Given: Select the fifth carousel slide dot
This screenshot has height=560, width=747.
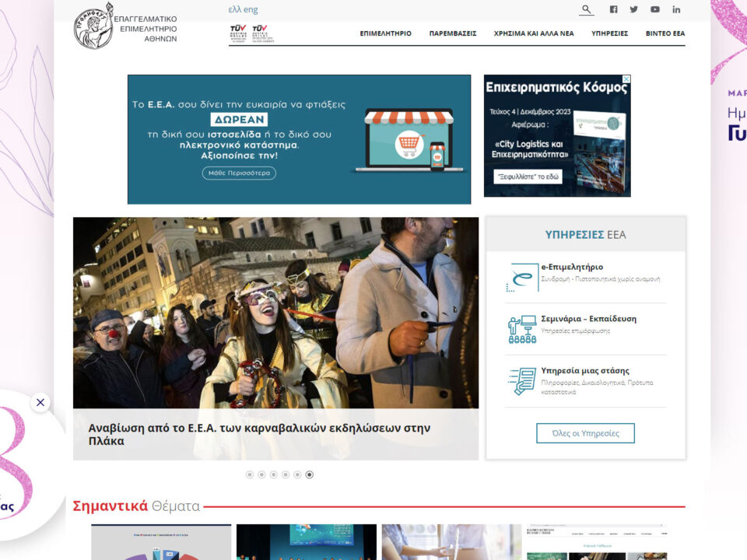Looking at the screenshot, I should (297, 474).
